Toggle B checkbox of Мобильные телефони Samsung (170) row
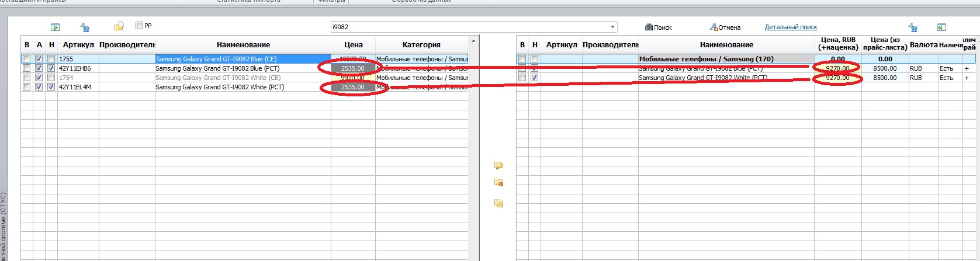The image size is (980, 261). coord(522,59)
